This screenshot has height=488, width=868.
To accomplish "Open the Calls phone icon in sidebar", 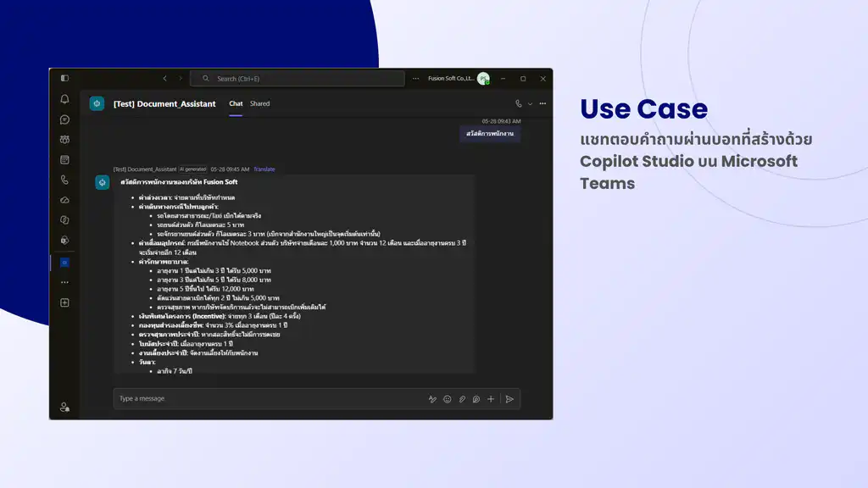I will pyautogui.click(x=64, y=180).
